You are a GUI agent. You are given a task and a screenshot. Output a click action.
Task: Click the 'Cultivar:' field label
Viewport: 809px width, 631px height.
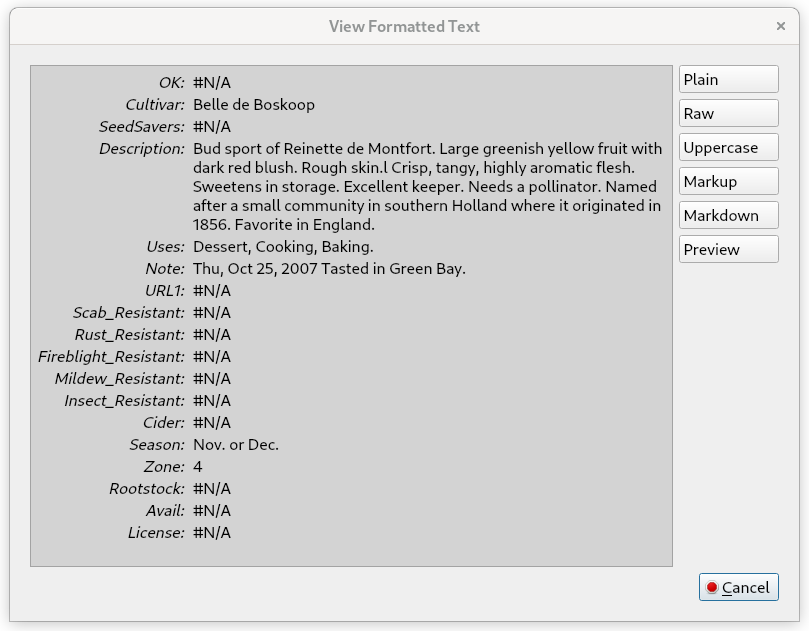pyautogui.click(x=155, y=105)
